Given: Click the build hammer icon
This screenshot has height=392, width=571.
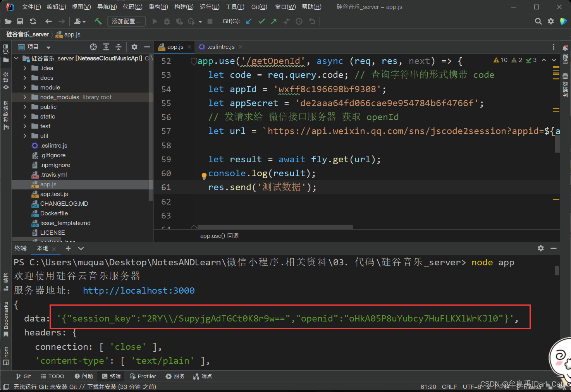Looking at the screenshot, I should (98, 21).
